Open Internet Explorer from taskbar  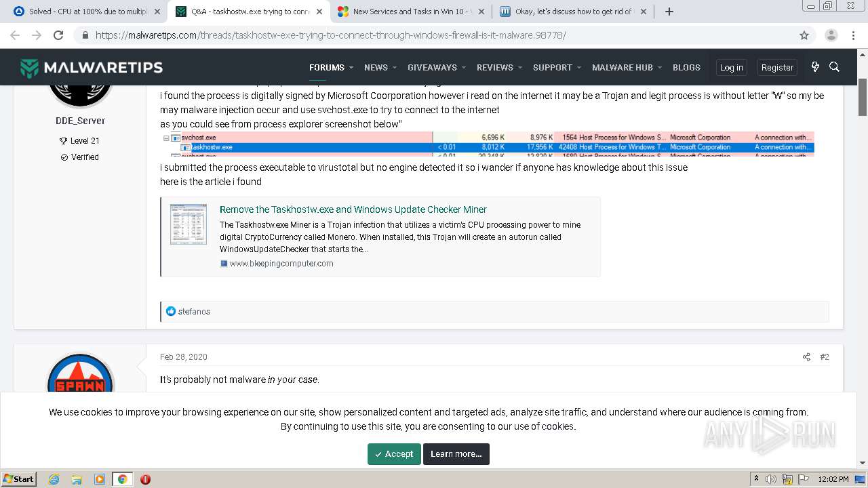pyautogui.click(x=54, y=479)
